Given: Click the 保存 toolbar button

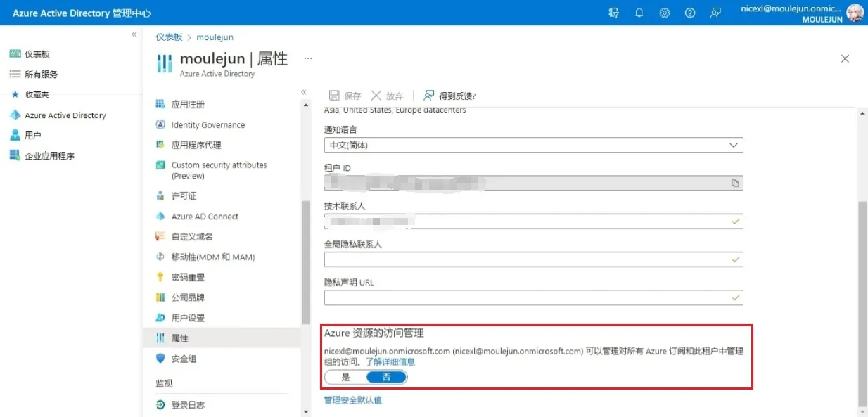Looking at the screenshot, I should click(x=345, y=96).
